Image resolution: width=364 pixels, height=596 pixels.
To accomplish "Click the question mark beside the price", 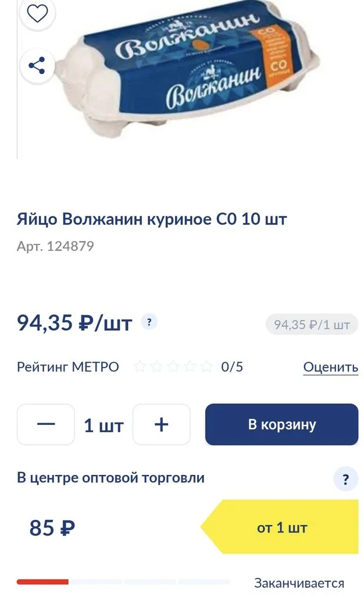I will click(149, 321).
